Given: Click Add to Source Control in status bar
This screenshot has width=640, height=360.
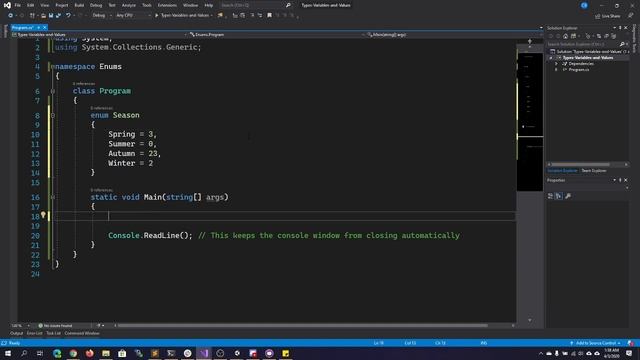Looking at the screenshot, I should [x=596, y=343].
